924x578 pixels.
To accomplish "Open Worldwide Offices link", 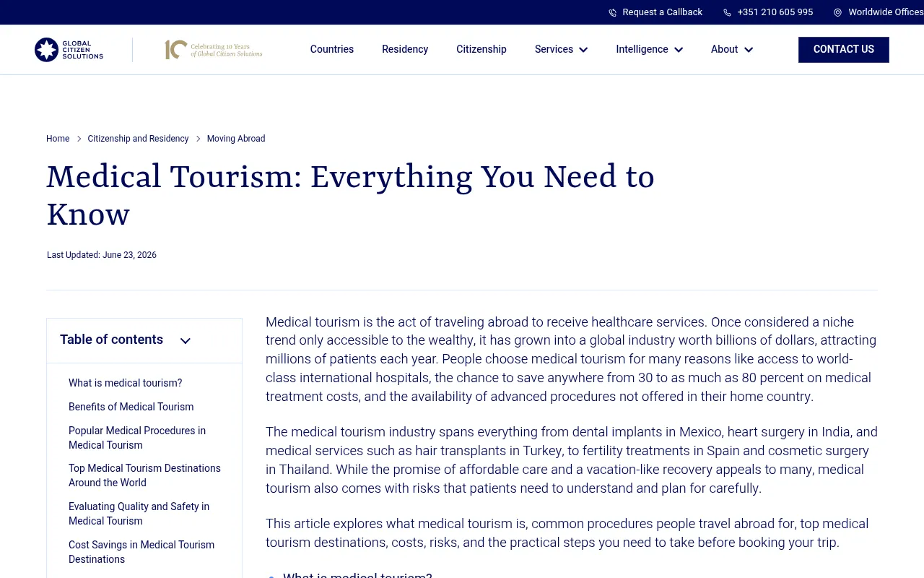I will tap(886, 12).
